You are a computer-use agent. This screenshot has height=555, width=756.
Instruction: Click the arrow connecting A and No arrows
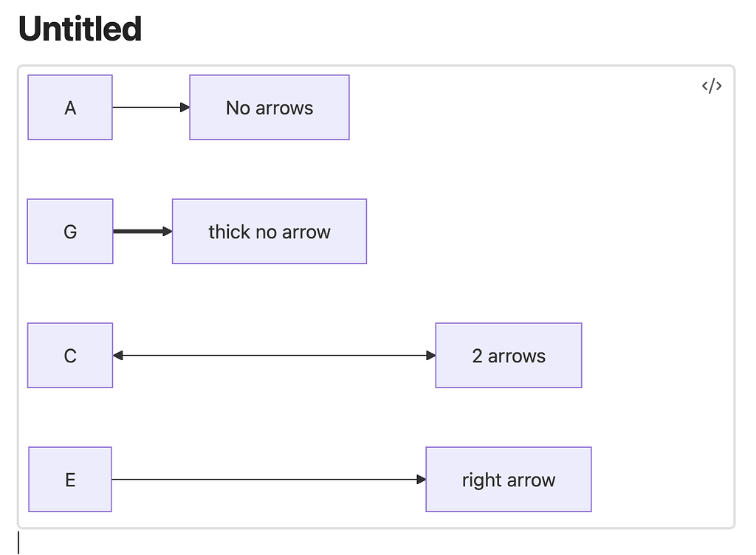[148, 107]
